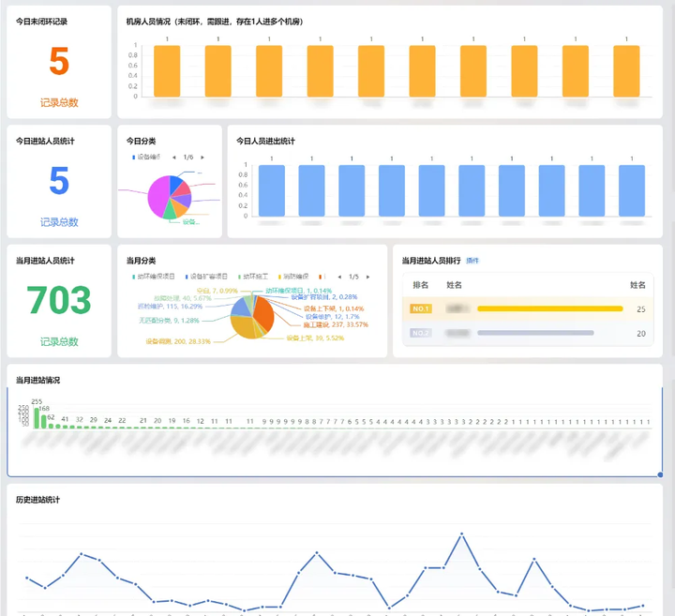The height and width of the screenshot is (616, 675).
Task: Click label 施工建设, 237, 33.57%
Action: 336,324
